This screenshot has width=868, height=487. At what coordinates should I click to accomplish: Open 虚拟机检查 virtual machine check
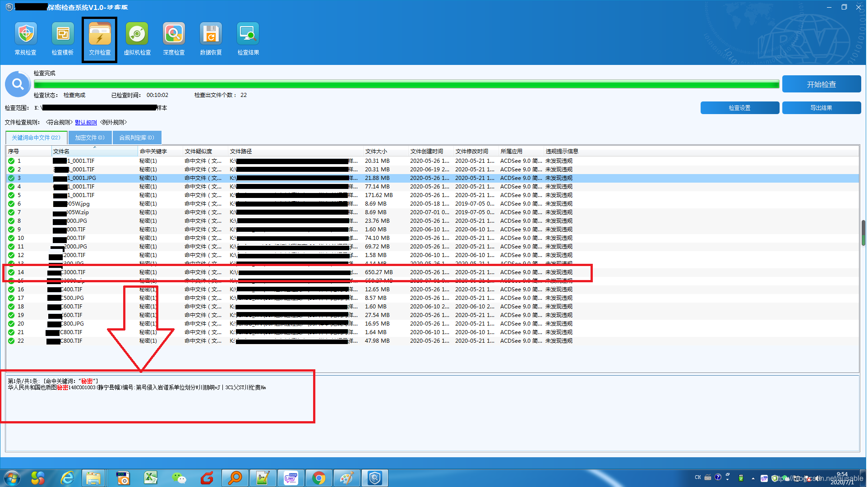[x=137, y=39]
